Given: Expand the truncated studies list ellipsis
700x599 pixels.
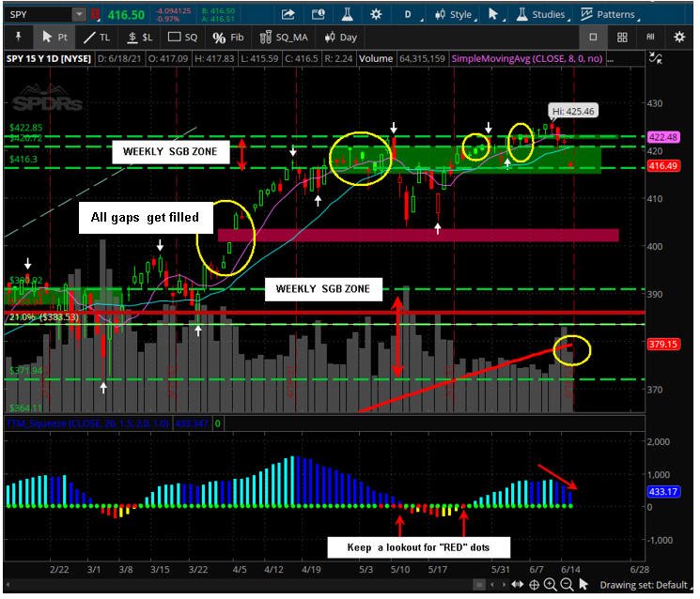Looking at the screenshot, I should [x=610, y=59].
